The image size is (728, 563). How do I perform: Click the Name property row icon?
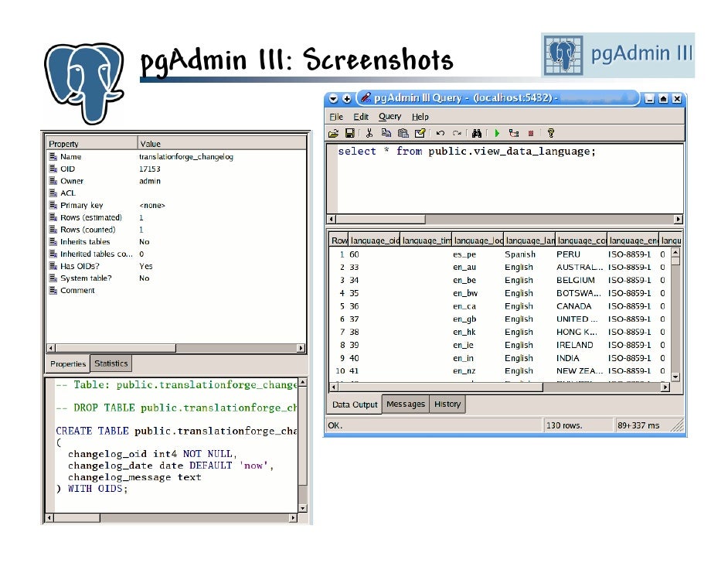click(53, 156)
